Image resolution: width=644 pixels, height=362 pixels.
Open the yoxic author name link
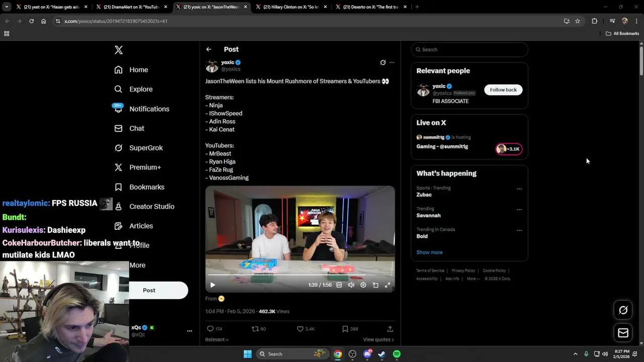pos(227,62)
